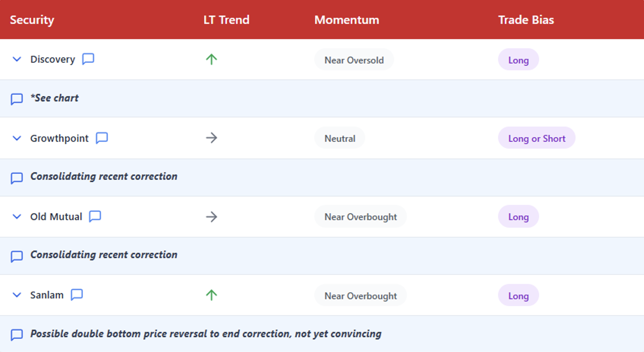The image size is (644, 352).
Task: Click the Neutral momentum badge
Action: (340, 138)
